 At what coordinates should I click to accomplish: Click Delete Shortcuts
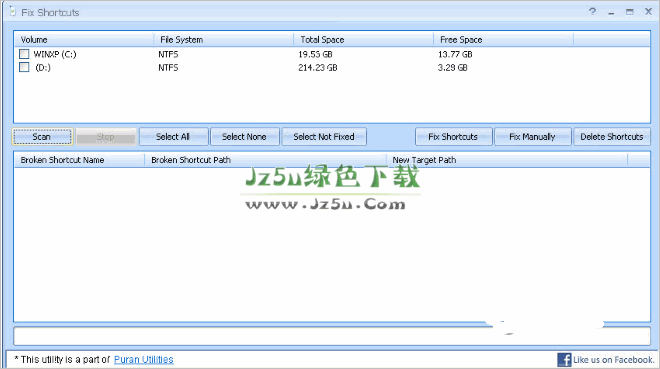click(x=612, y=137)
